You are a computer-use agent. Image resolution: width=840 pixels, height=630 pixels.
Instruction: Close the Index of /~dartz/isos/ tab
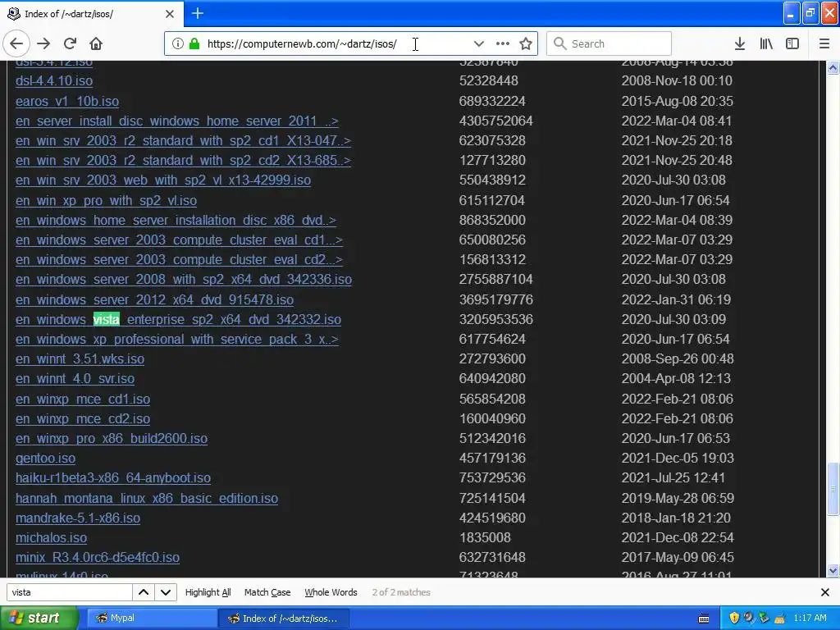(x=170, y=14)
